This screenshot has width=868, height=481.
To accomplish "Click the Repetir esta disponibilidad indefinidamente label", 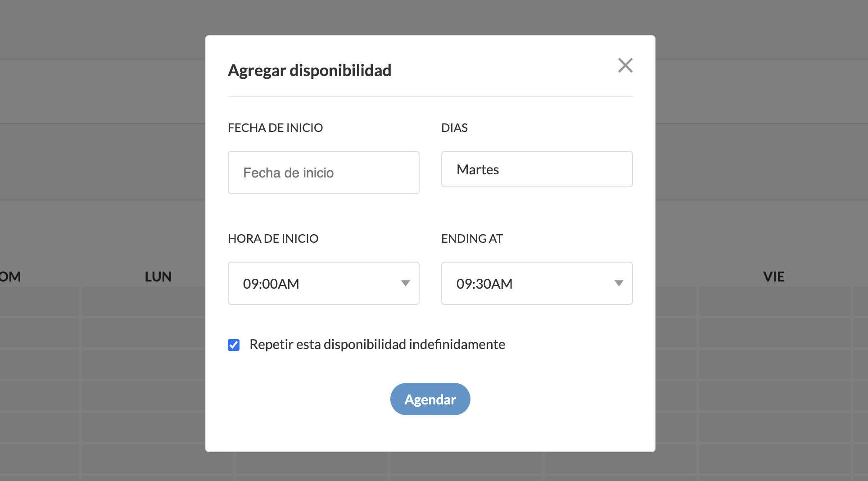I will coord(377,345).
